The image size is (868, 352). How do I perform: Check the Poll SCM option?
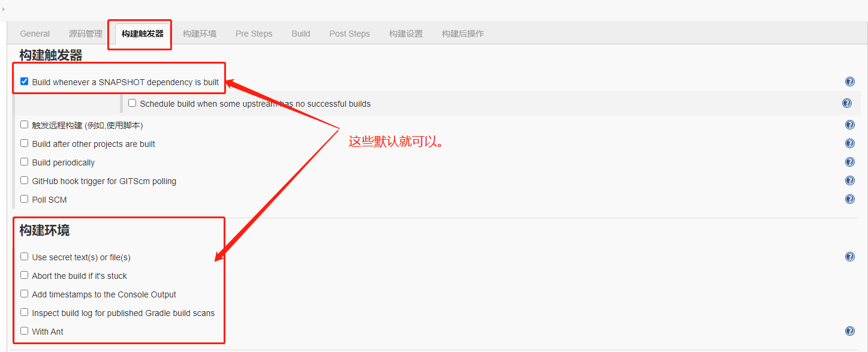point(25,199)
